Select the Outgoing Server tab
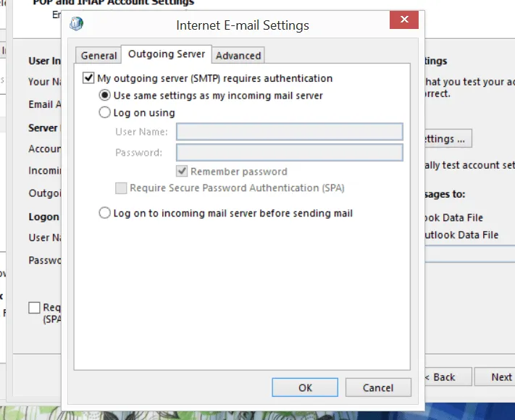Image resolution: width=515 pixels, height=420 pixels. point(167,54)
